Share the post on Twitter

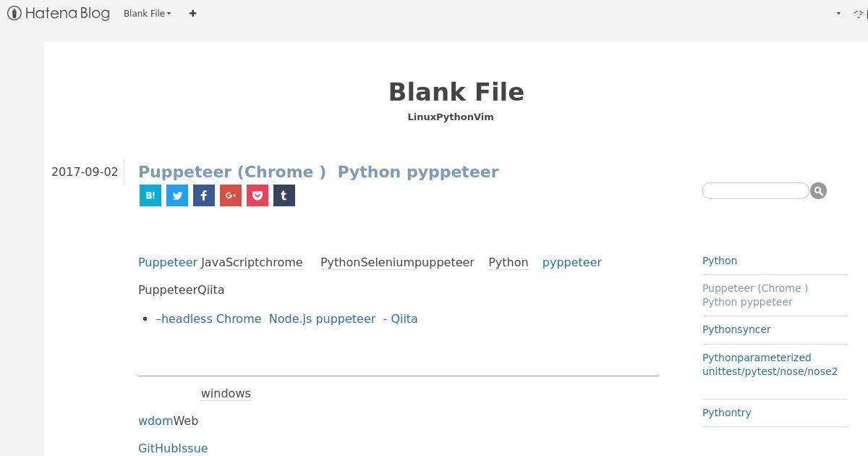177,195
